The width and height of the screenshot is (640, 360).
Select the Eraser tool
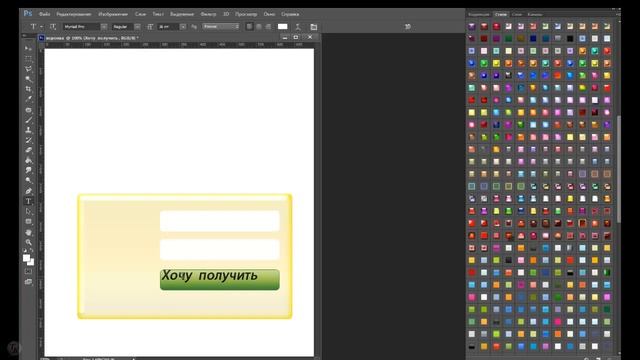point(28,150)
